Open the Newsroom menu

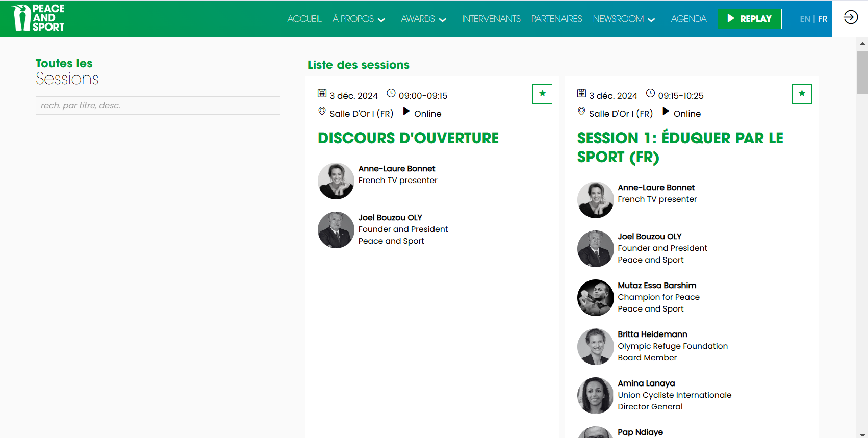(x=618, y=19)
